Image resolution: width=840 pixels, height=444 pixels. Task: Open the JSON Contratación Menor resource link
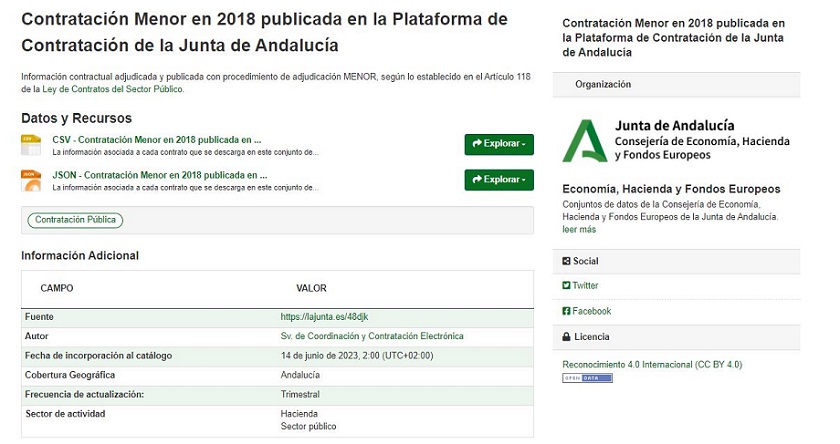(x=159, y=175)
